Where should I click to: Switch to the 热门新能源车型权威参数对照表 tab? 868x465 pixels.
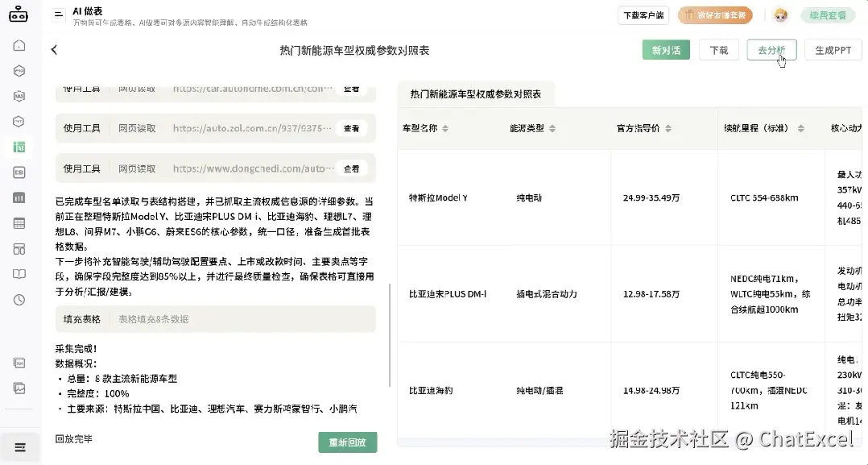[x=475, y=93]
